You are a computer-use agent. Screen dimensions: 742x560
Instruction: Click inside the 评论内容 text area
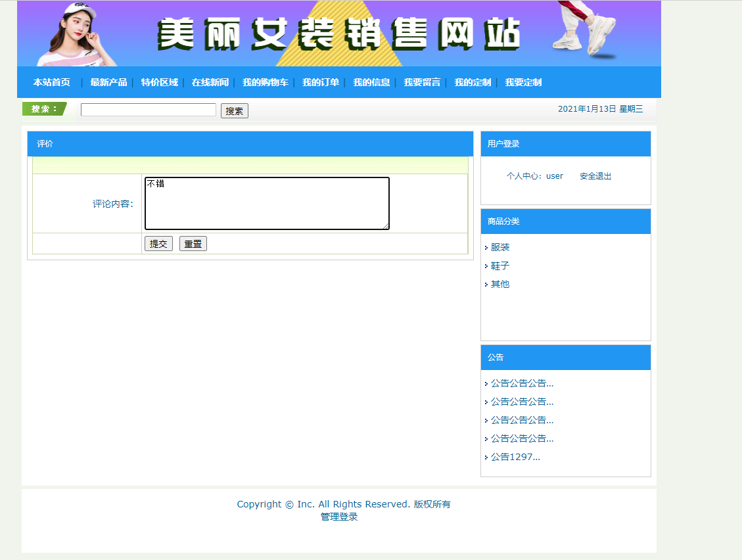[266, 203]
